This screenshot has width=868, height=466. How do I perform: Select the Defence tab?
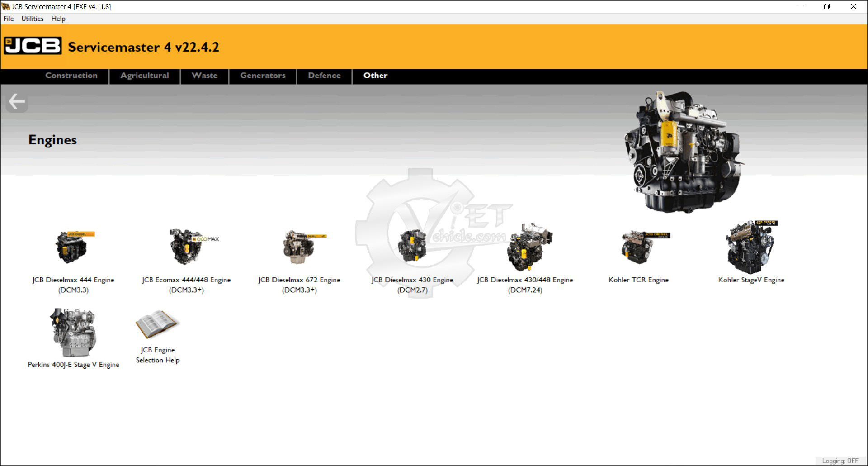coord(324,76)
